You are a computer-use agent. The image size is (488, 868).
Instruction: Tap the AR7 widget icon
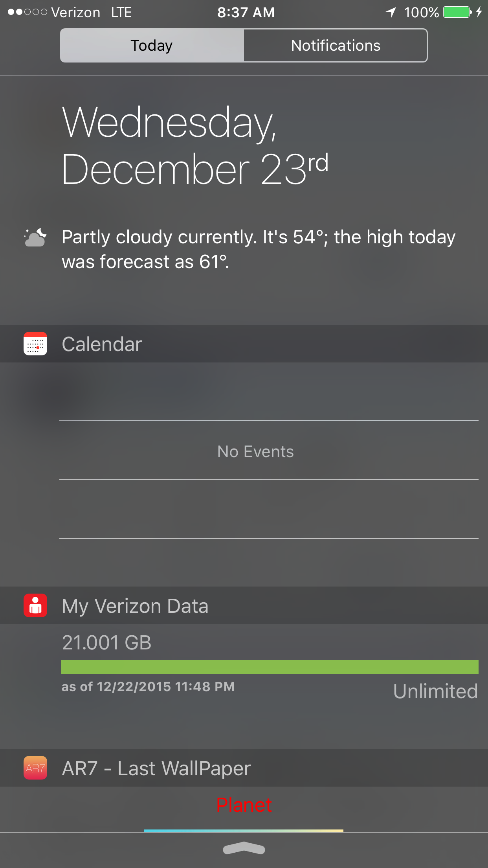35,768
